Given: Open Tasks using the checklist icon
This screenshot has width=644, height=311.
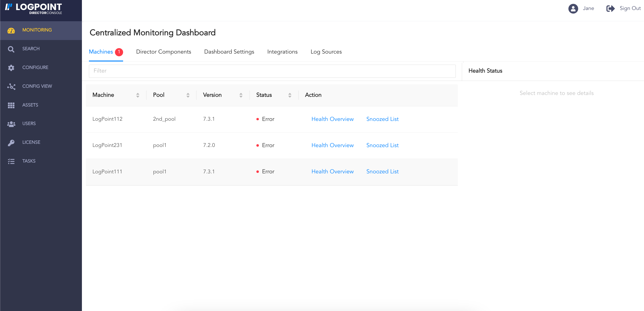Looking at the screenshot, I should click(x=11, y=161).
